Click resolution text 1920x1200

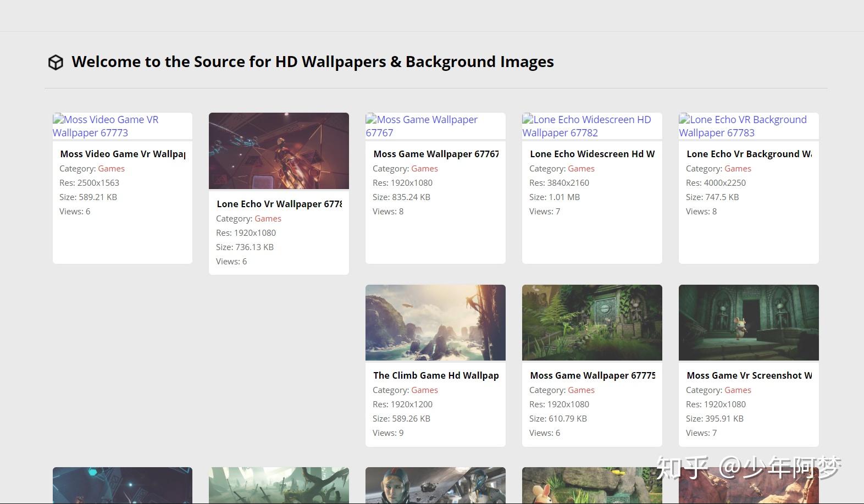click(x=412, y=405)
